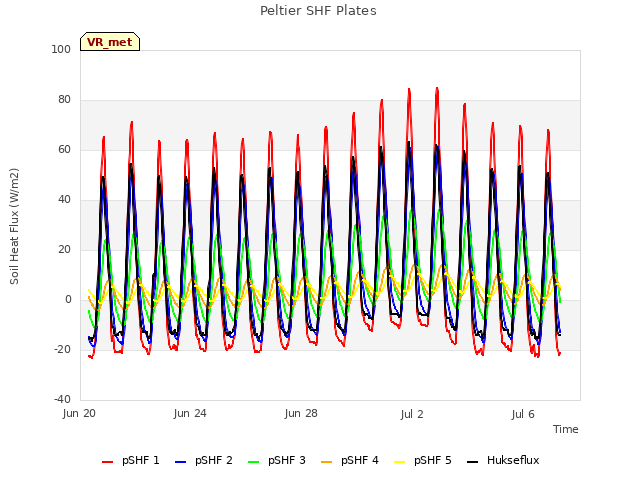Click the red pSHF 1 legend swatch

click(107, 462)
